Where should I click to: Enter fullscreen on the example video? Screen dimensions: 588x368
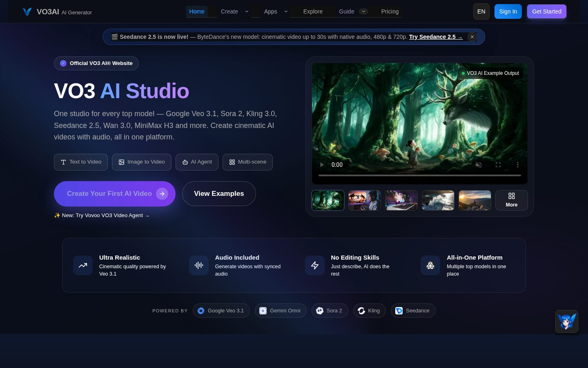tap(498, 165)
